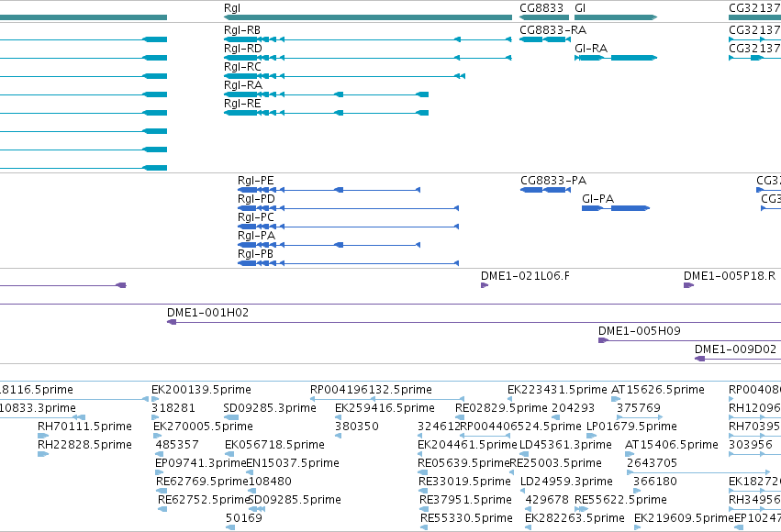Click feature ID 366180
Image resolution: width=781 pixels, height=532 pixels.
pos(655,482)
